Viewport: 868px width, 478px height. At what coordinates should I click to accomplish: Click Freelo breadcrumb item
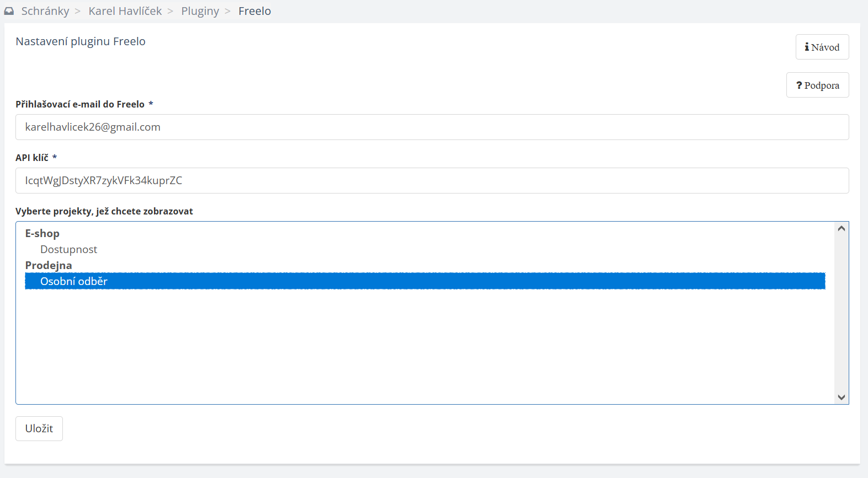pyautogui.click(x=254, y=11)
